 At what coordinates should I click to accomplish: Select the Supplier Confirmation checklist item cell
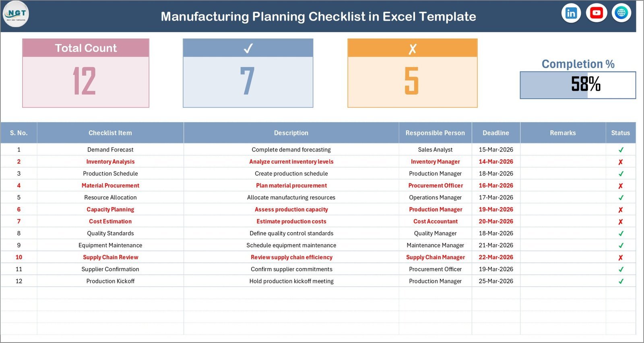pyautogui.click(x=110, y=269)
